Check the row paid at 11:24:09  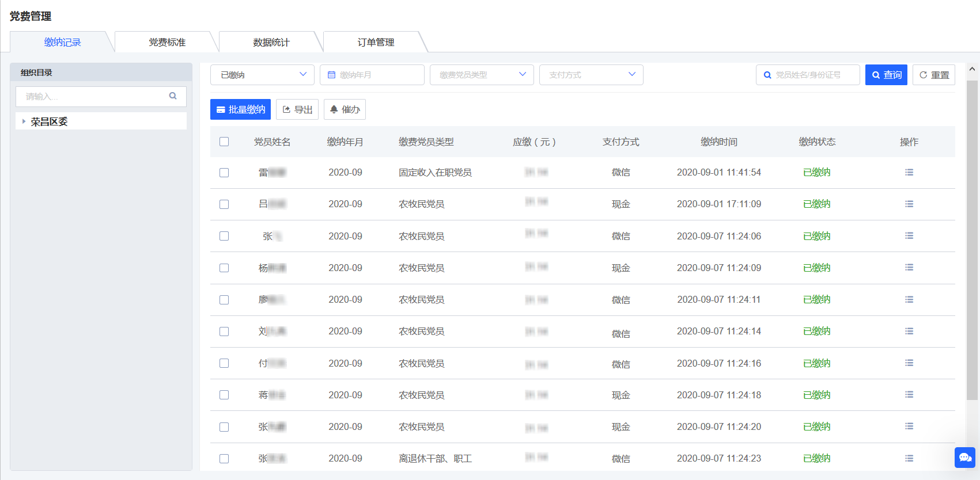(x=224, y=268)
